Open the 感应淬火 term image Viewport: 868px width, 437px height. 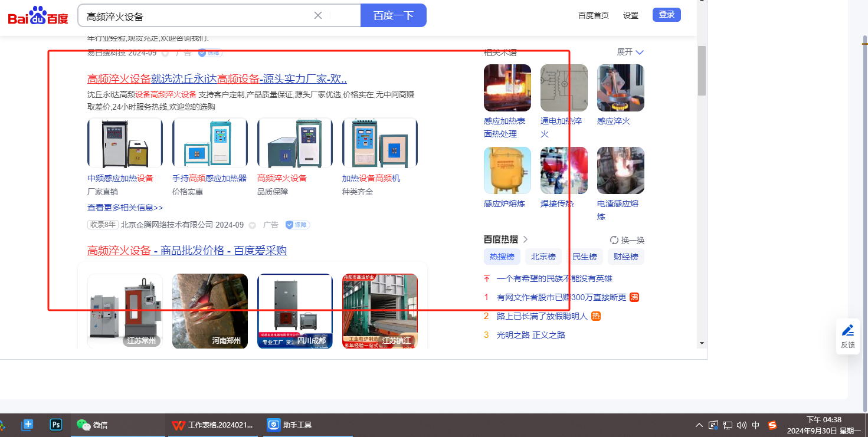pyautogui.click(x=621, y=88)
